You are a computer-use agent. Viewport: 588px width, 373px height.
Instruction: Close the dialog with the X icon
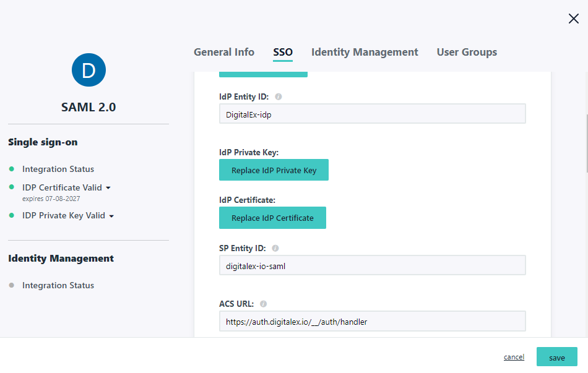[573, 19]
